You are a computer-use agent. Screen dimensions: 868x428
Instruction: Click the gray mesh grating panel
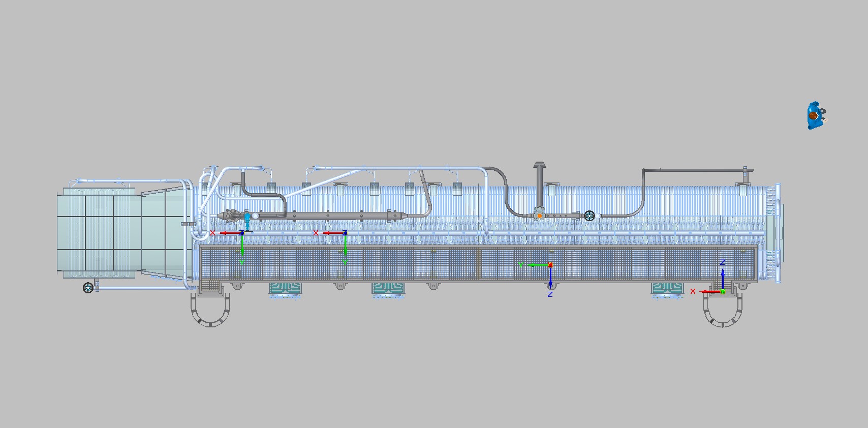[x=479, y=263]
